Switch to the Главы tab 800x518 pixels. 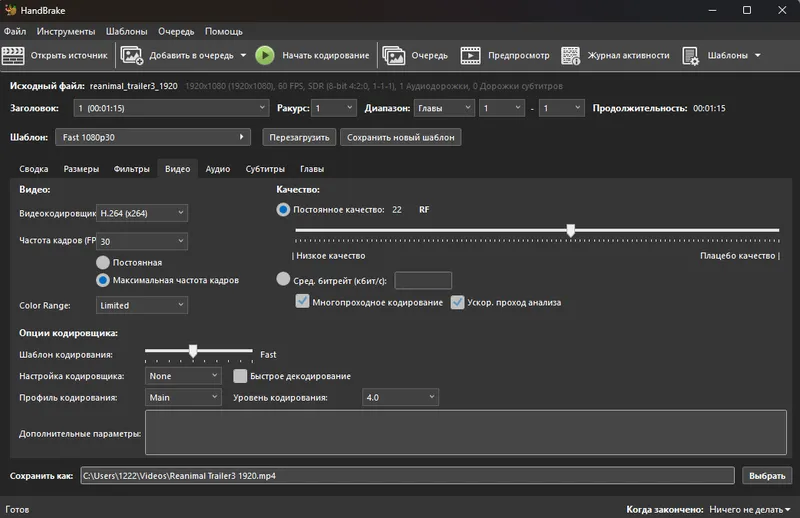click(x=312, y=169)
